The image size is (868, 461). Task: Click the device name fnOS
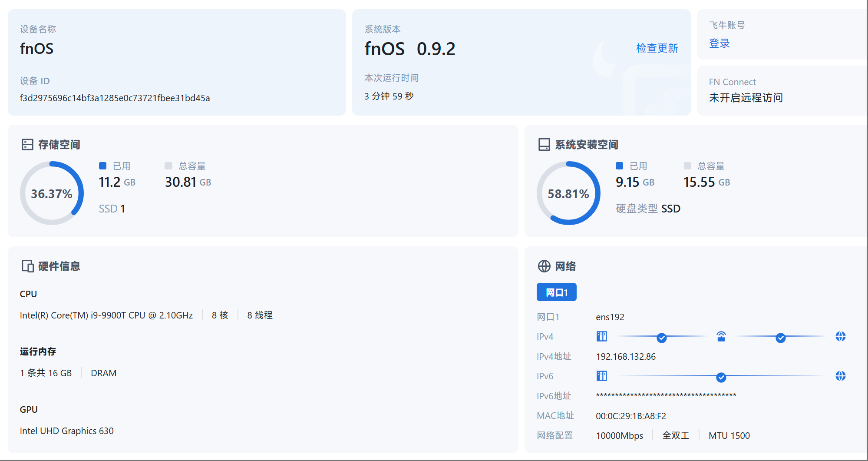(x=37, y=49)
